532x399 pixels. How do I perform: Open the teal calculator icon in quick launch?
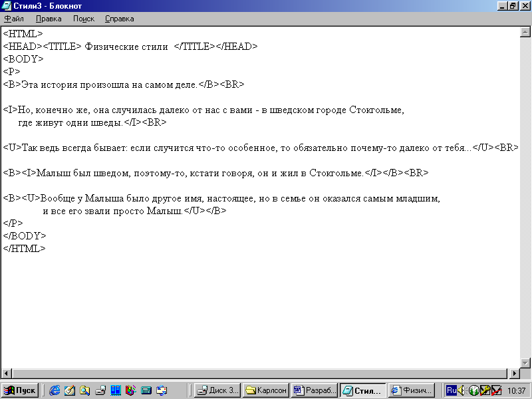click(146, 390)
